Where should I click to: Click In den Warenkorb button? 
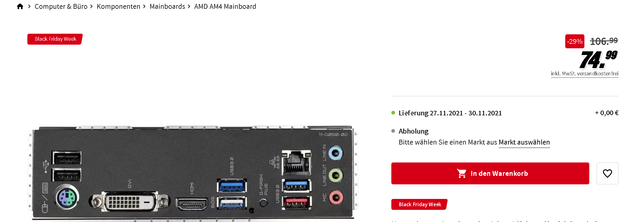pyautogui.click(x=490, y=173)
